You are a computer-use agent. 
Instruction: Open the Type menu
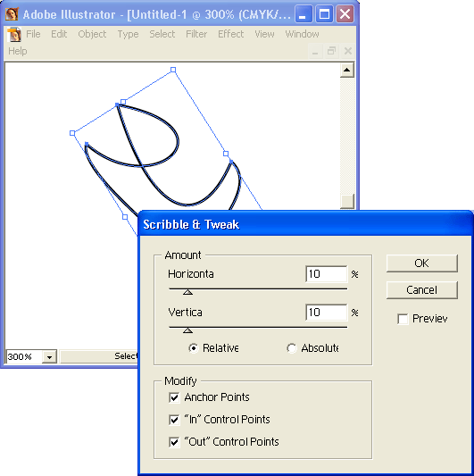point(128,34)
